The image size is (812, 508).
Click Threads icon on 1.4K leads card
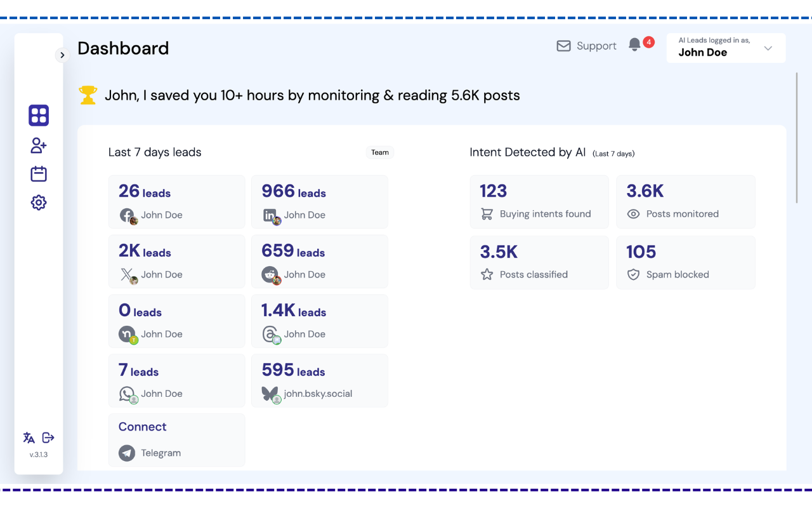tap(270, 334)
